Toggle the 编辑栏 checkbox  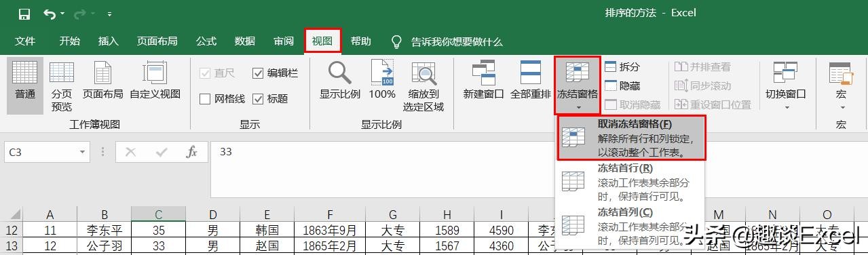tap(275, 73)
